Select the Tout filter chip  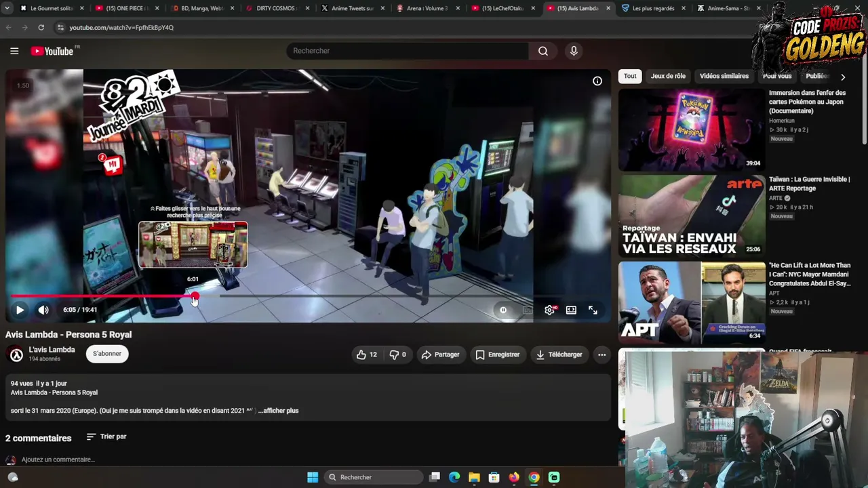(x=630, y=76)
